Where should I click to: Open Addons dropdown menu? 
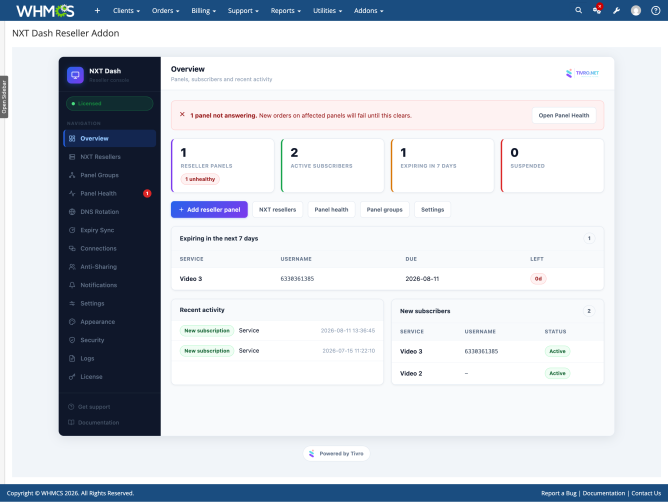[369, 11]
